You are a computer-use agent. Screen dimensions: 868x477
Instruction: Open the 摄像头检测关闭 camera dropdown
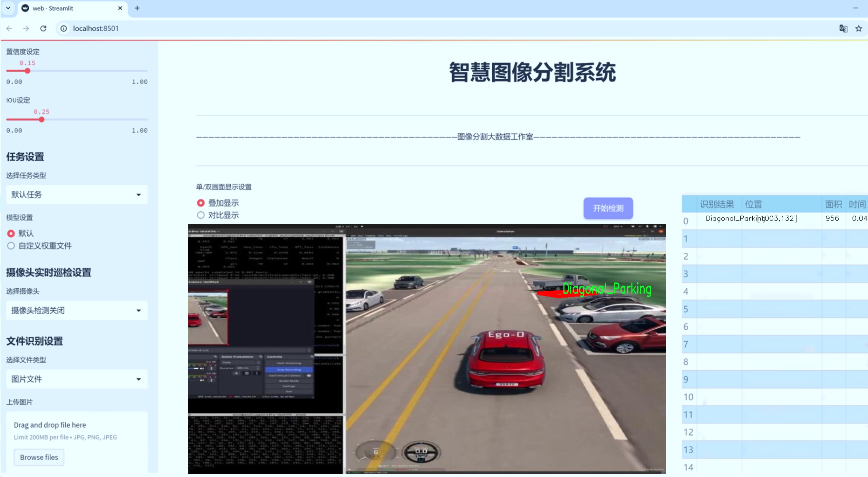tap(77, 310)
